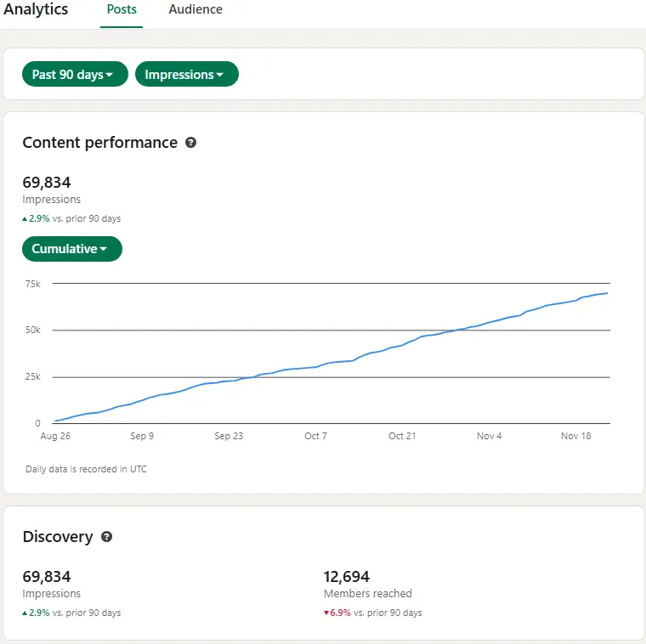Image resolution: width=646 pixels, height=644 pixels.
Task: Click green up arrow under Content performance impressions
Action: [x=25, y=219]
